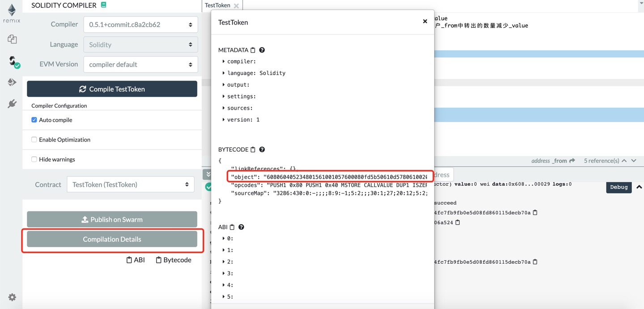Expand sources node in metadata
The height and width of the screenshot is (309, 644).
point(223,108)
